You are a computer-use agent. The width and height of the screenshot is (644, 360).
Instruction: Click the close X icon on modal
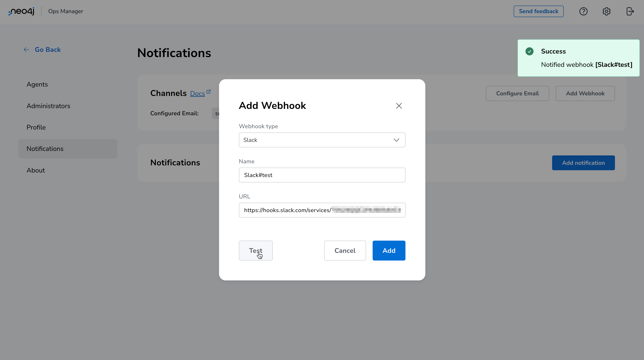click(x=399, y=105)
